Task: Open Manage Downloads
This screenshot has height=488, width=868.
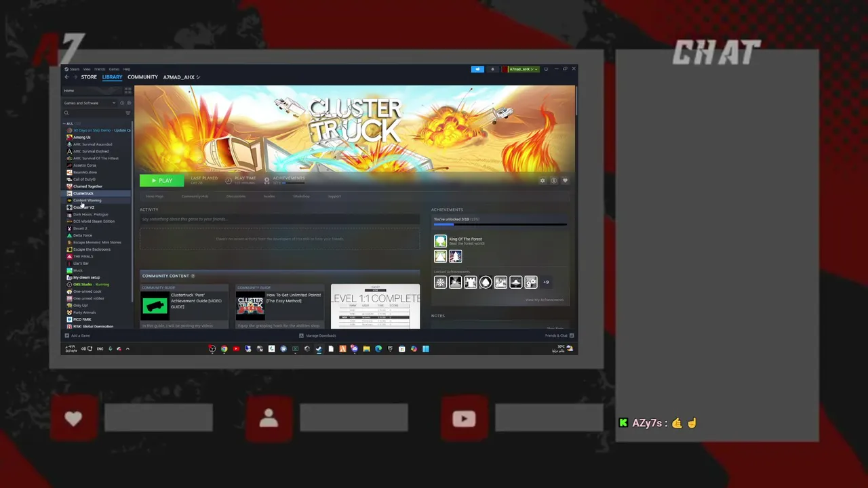Action: click(x=317, y=335)
